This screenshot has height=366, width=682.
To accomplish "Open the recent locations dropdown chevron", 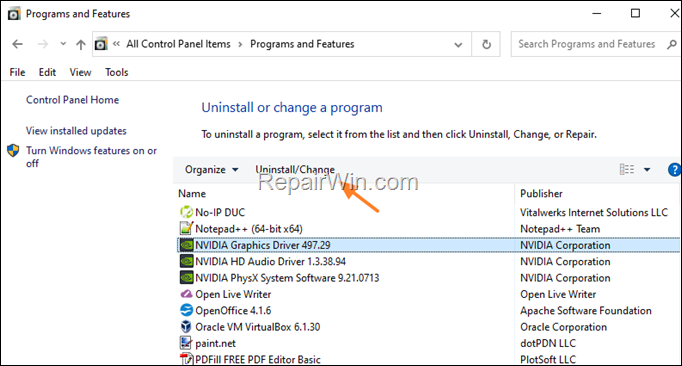I will click(63, 44).
